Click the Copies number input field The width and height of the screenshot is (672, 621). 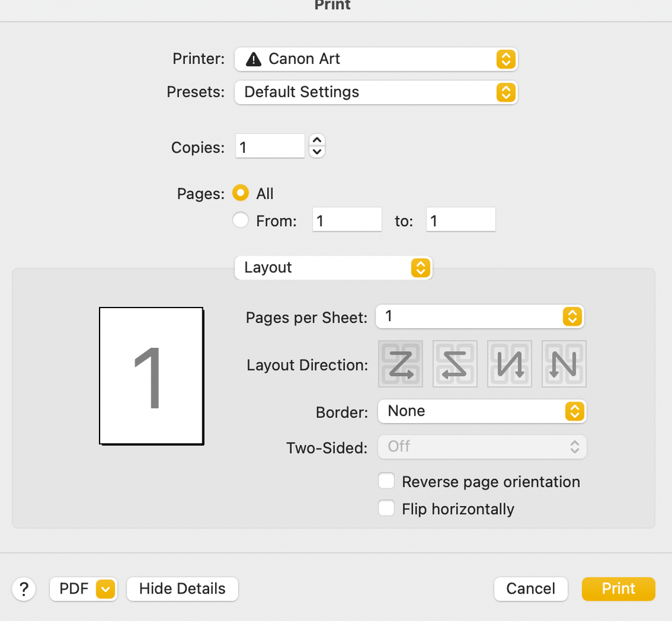[x=270, y=147]
